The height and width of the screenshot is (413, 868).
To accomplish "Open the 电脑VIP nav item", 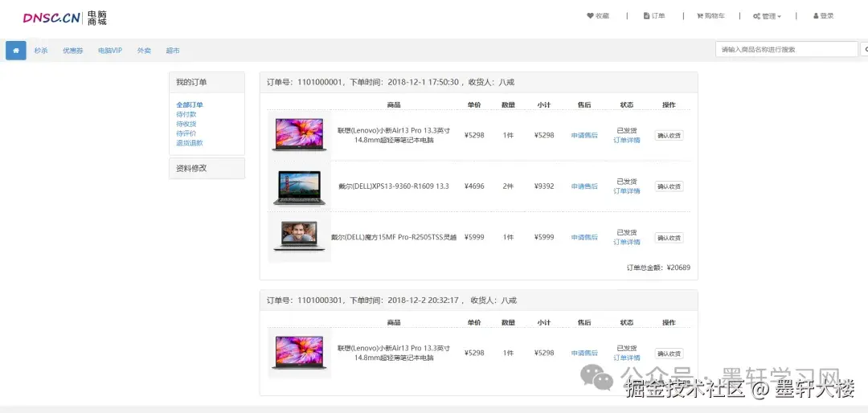I will click(110, 51).
